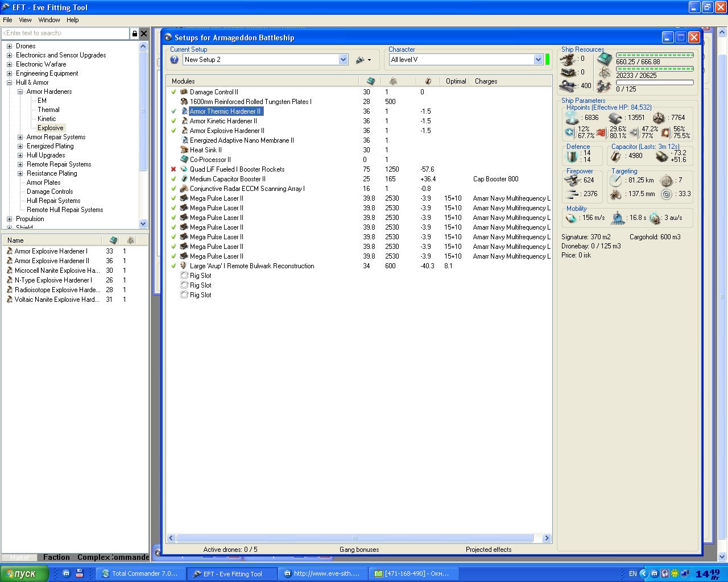Open the Character dropdown showing All level V
The height and width of the screenshot is (582, 728).
pos(538,60)
